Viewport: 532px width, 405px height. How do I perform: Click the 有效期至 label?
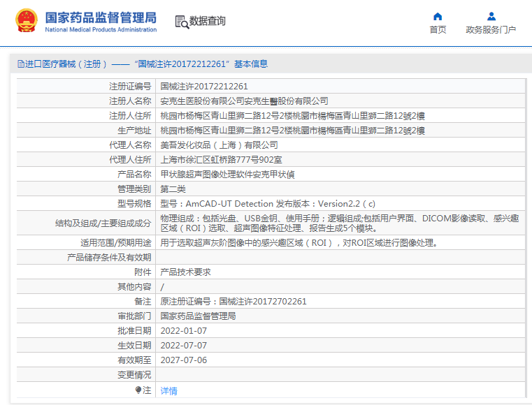click(134, 360)
